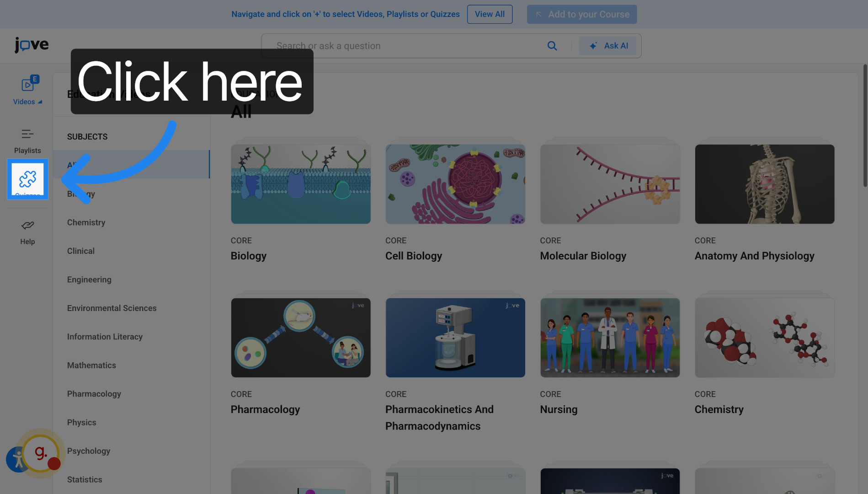Select Mathematics in the Subjects list
Screen dimensions: 868x494
click(x=91, y=365)
